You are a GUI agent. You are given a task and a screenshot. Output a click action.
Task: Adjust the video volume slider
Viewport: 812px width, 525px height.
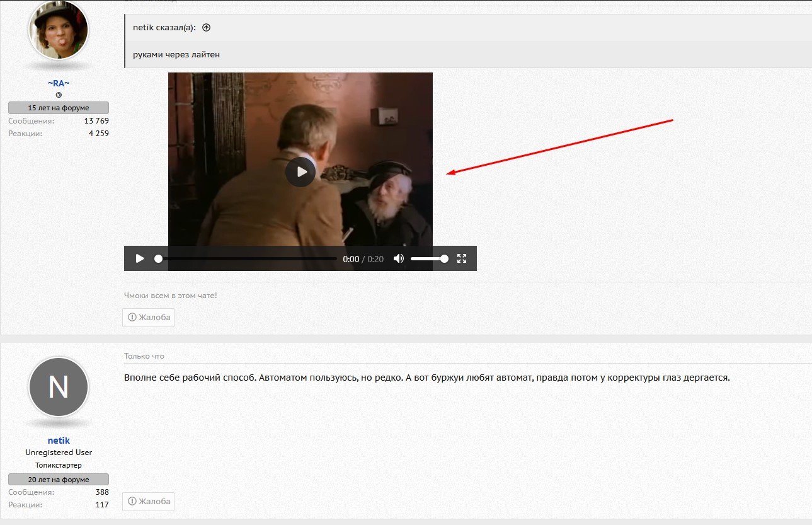(x=430, y=258)
